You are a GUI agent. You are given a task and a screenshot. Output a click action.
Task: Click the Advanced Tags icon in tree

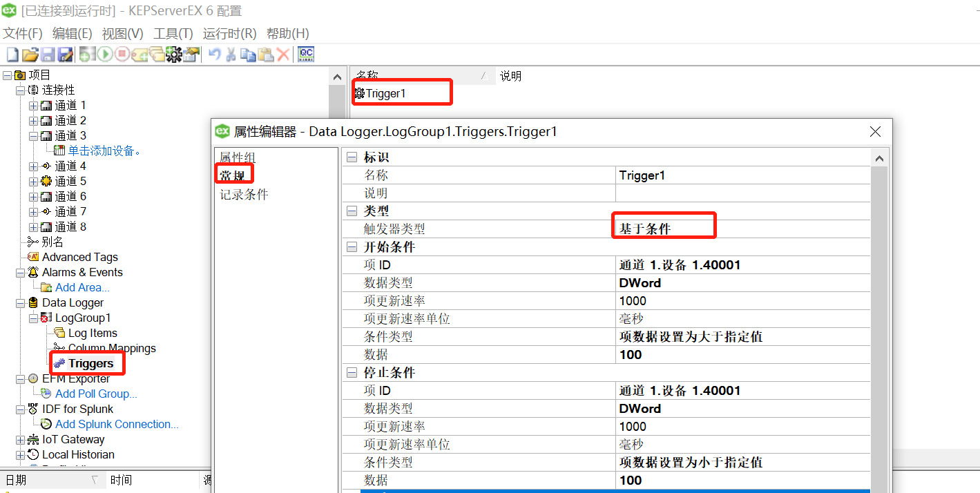34,257
